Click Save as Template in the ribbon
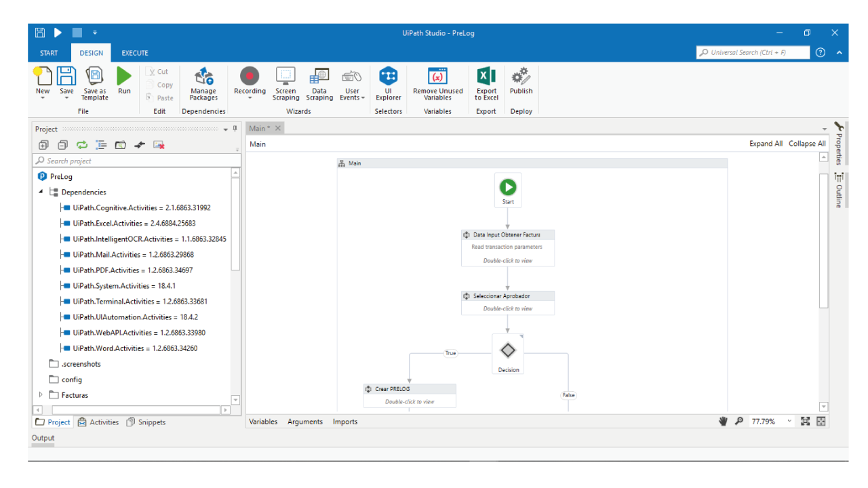This screenshot has height=488, width=868. 95,84
